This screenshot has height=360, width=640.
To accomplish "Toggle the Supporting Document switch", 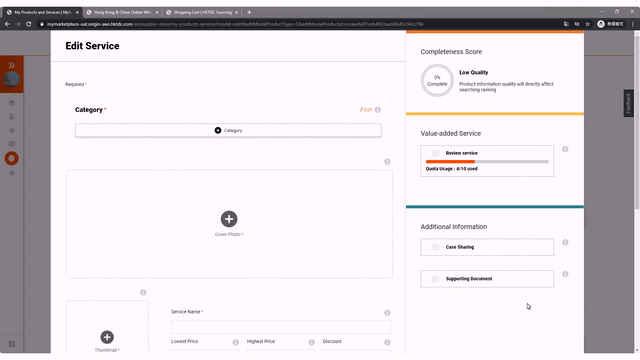I will click(433, 279).
